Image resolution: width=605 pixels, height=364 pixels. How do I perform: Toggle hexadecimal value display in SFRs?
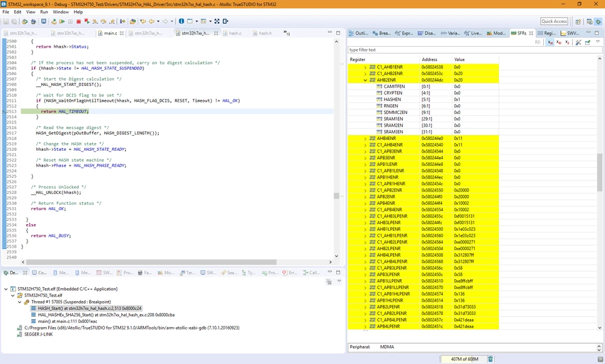click(550, 42)
